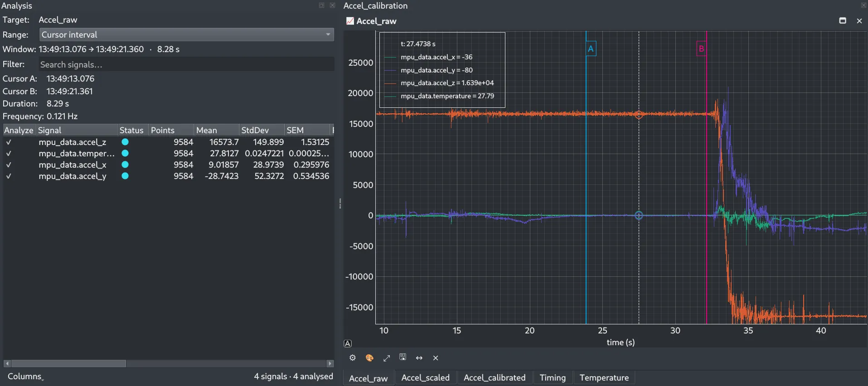Click the Duration value 8.29 s
This screenshot has height=386, width=868.
pyautogui.click(x=58, y=104)
